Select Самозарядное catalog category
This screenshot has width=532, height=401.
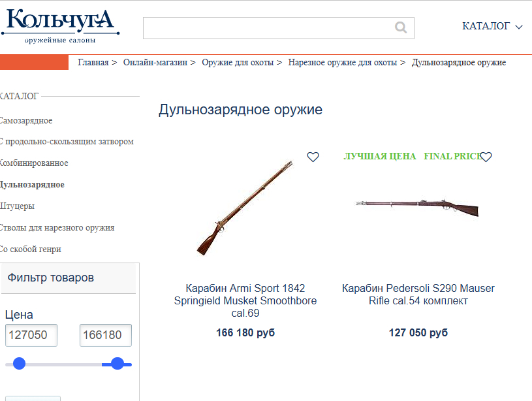click(x=26, y=121)
